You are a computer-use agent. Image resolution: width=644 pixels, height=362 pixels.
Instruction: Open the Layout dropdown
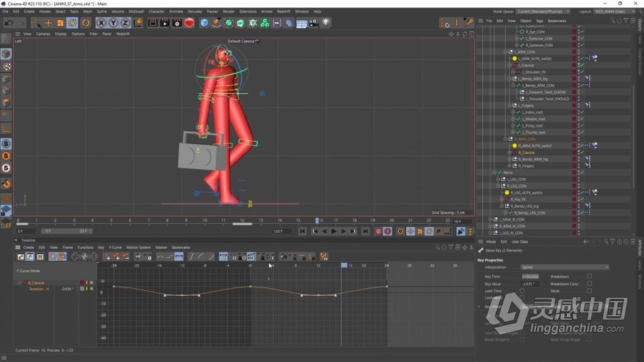[616, 11]
